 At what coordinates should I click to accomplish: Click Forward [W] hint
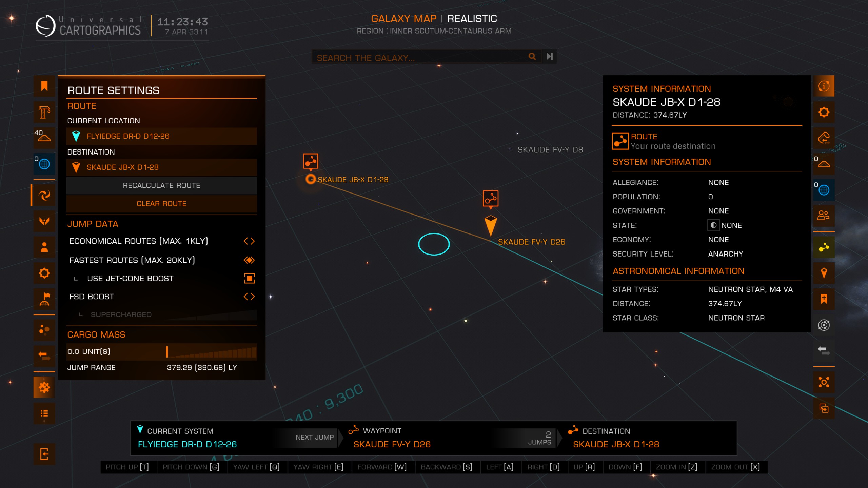pyautogui.click(x=382, y=467)
